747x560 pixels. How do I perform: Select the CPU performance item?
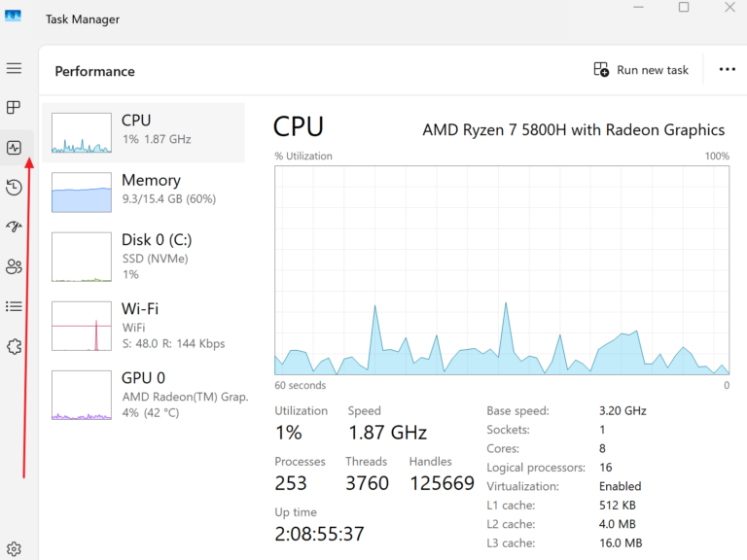[x=144, y=132]
